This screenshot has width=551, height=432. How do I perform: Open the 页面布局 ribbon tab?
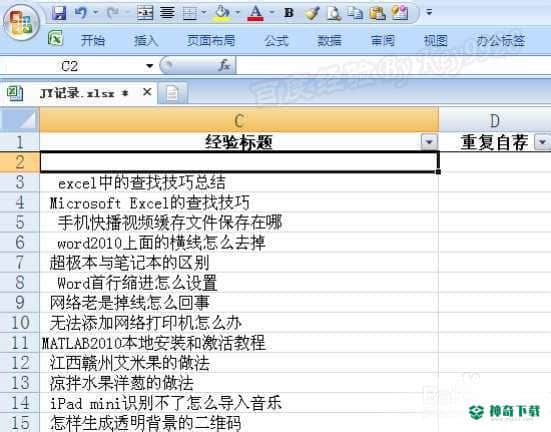(211, 40)
